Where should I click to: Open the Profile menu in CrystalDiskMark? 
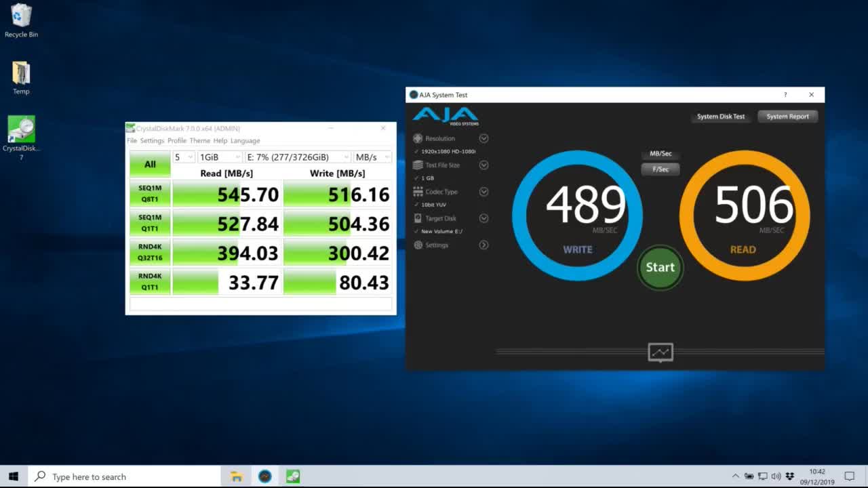177,140
